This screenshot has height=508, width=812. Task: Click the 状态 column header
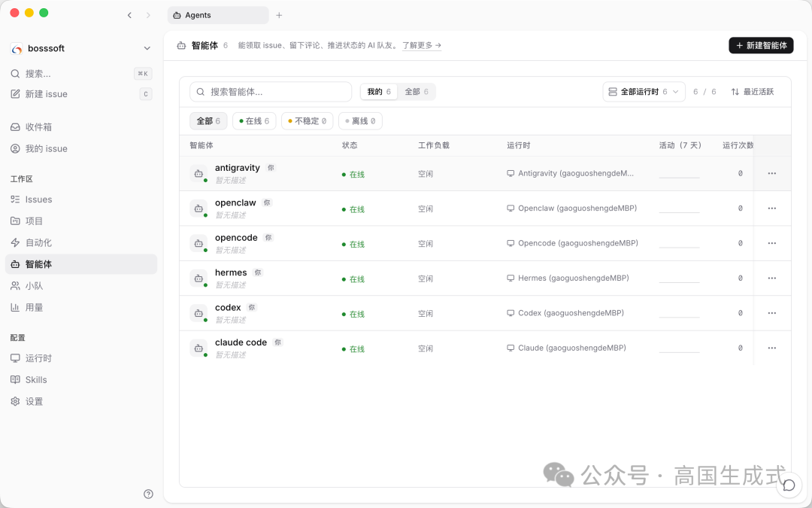tap(350, 146)
